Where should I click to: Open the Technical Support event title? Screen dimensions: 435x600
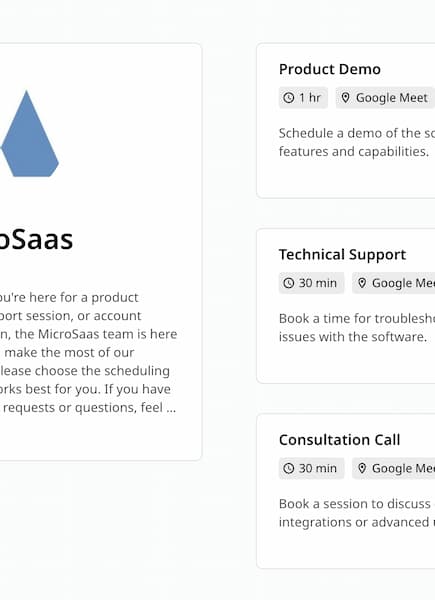pos(342,255)
